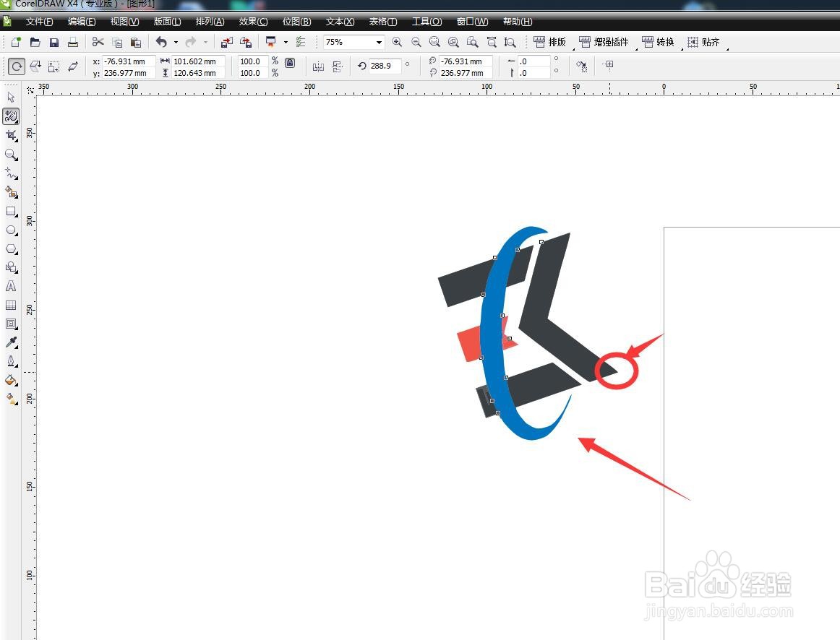Toggle the free rotate mode button
Screen dimensions: 840x640
(x=17, y=66)
